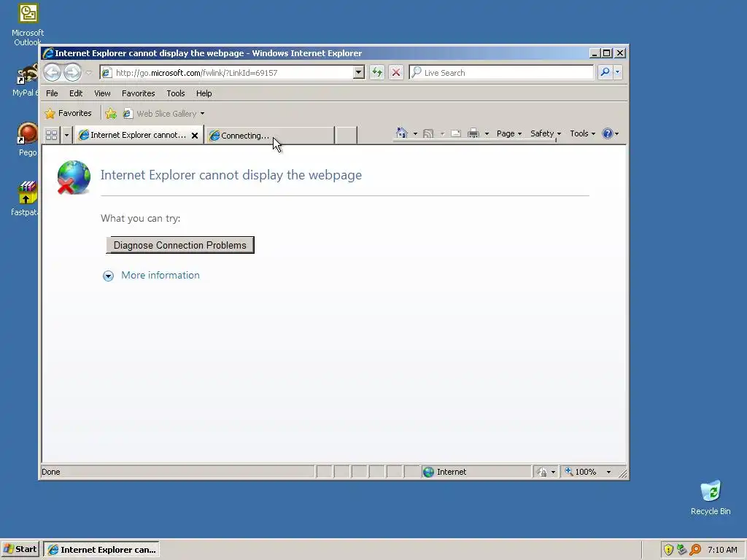Viewport: 747px width, 560px height.
Task: Expand the Home button dropdown arrow
Action: (x=415, y=134)
